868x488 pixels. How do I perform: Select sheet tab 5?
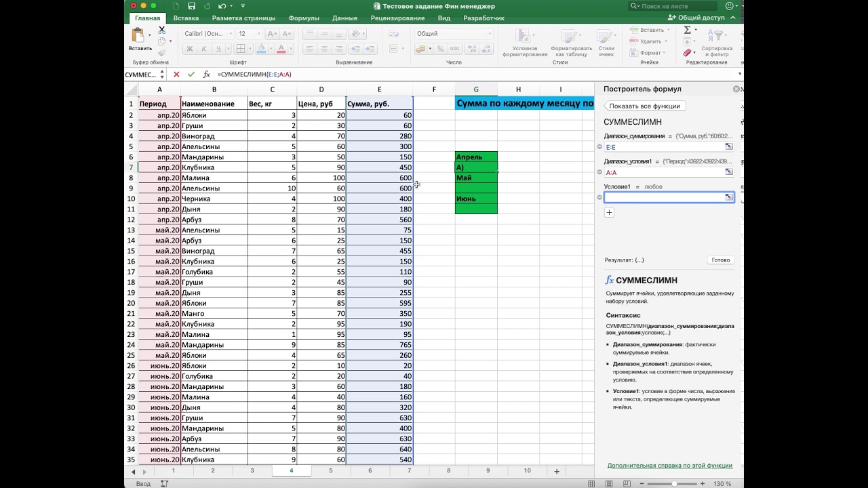click(331, 470)
